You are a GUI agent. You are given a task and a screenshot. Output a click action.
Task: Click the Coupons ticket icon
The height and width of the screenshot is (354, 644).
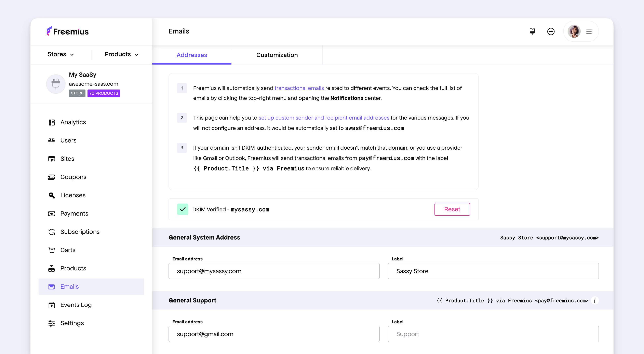point(52,177)
